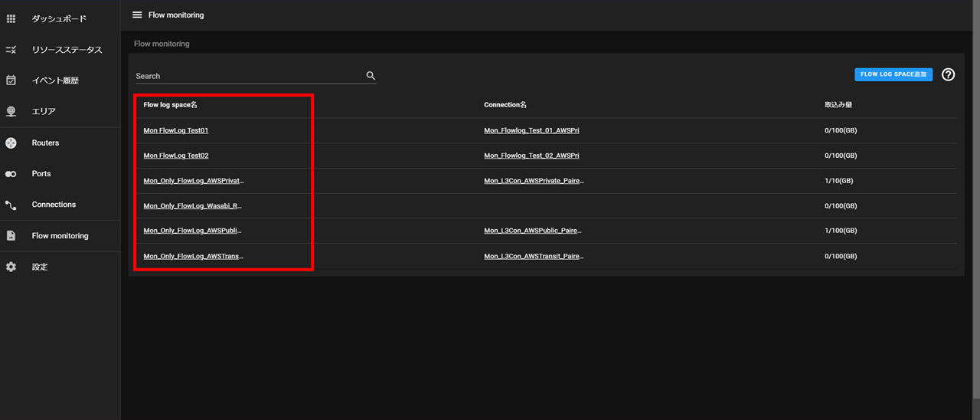Toggle the hamburger menu button
This screenshot has width=980, height=420.
(137, 15)
